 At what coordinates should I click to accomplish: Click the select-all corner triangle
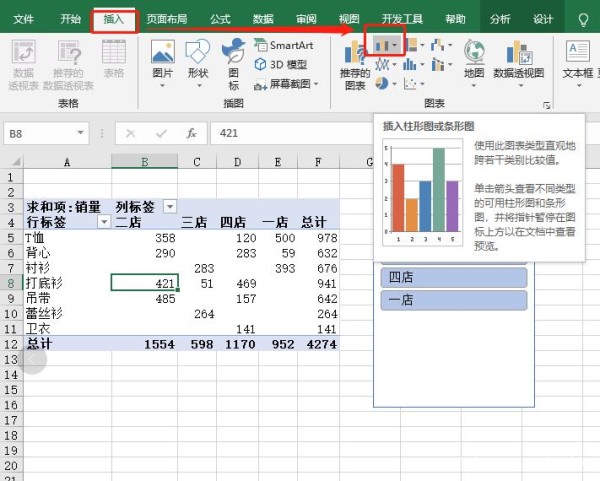tap(15, 162)
